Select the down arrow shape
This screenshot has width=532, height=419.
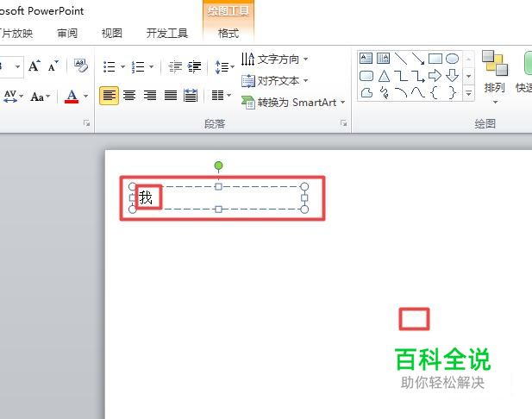pyautogui.click(x=453, y=76)
